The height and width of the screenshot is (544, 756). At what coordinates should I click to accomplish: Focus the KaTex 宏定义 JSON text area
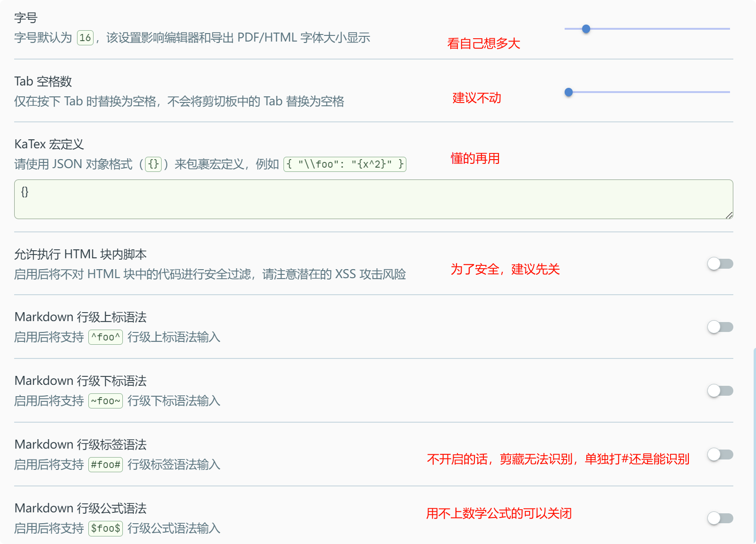(x=373, y=199)
